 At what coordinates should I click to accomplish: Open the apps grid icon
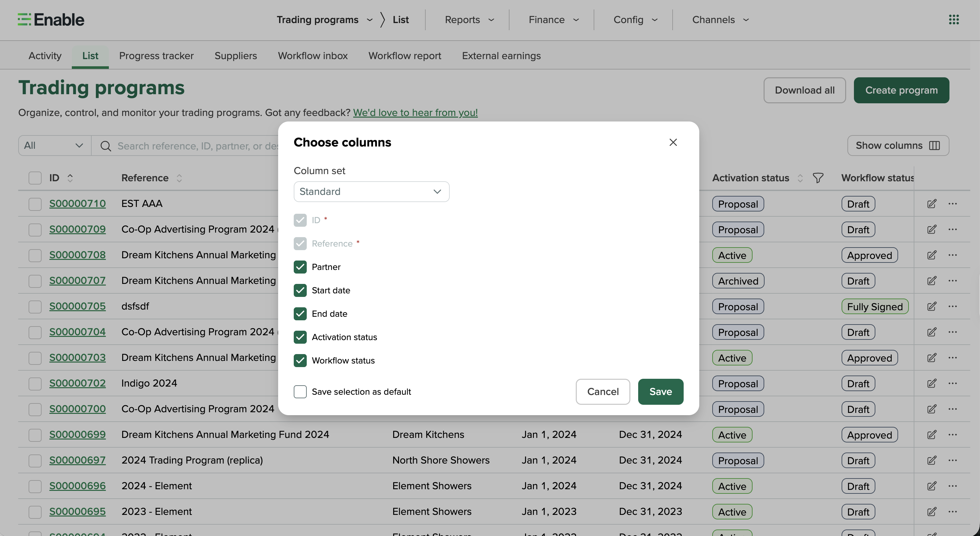953,19
